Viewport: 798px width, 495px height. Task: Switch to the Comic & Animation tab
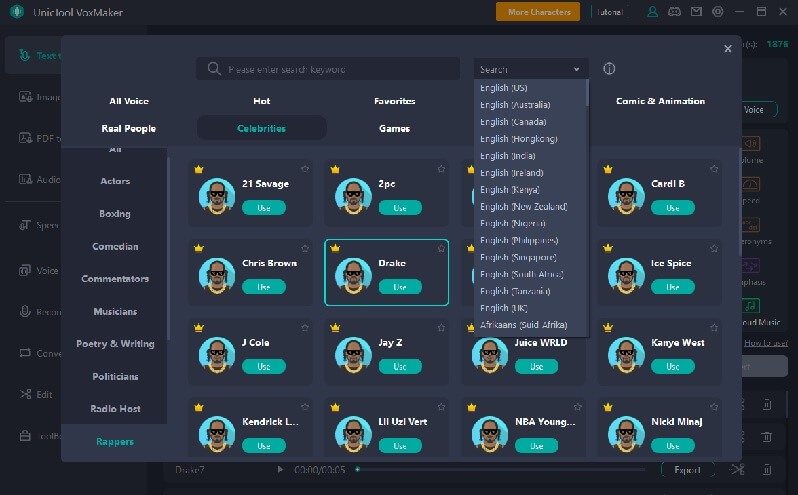pyautogui.click(x=660, y=101)
